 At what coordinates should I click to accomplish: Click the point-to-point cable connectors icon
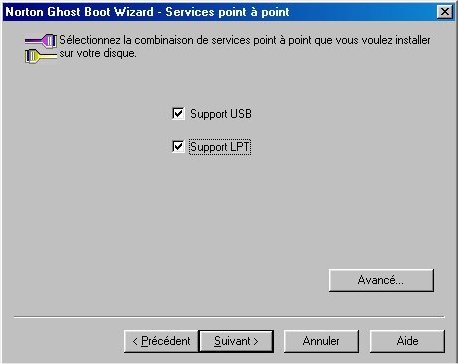[41, 49]
